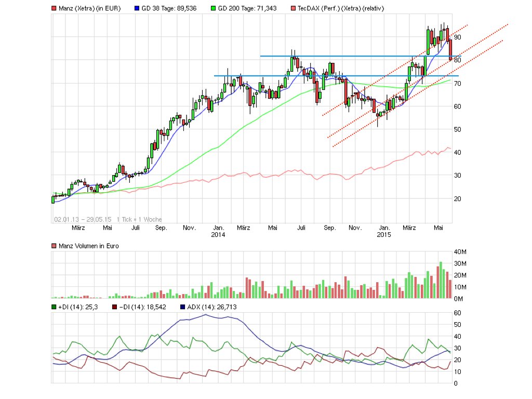
Task: Select the "1 Tick = 1 Woche" note
Action: [x=139, y=220]
